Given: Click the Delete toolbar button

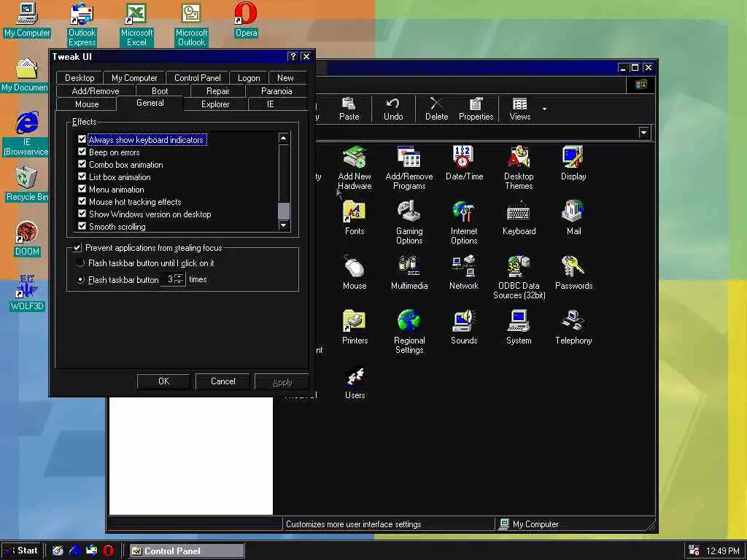Looking at the screenshot, I should tap(436, 109).
